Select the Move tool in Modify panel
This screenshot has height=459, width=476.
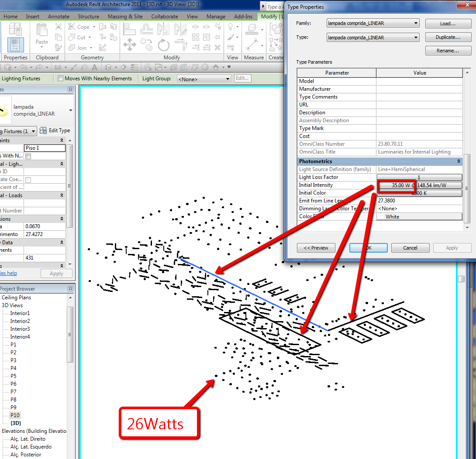pyautogui.click(x=130, y=44)
